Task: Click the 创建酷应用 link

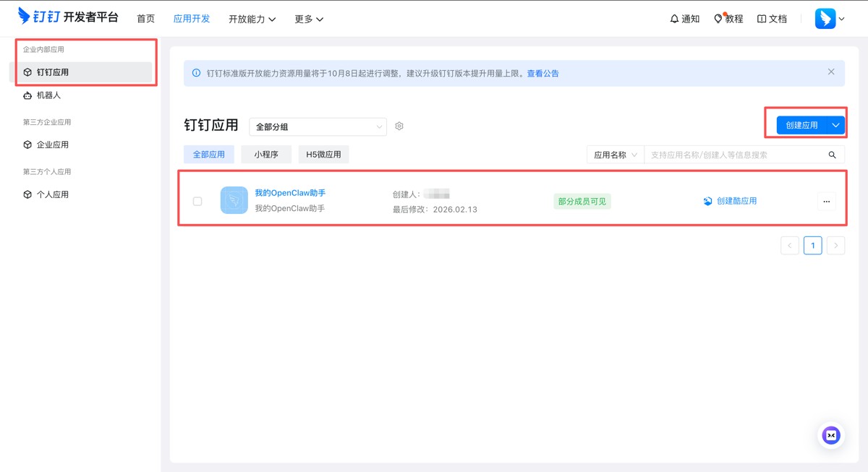Action: [x=736, y=201]
